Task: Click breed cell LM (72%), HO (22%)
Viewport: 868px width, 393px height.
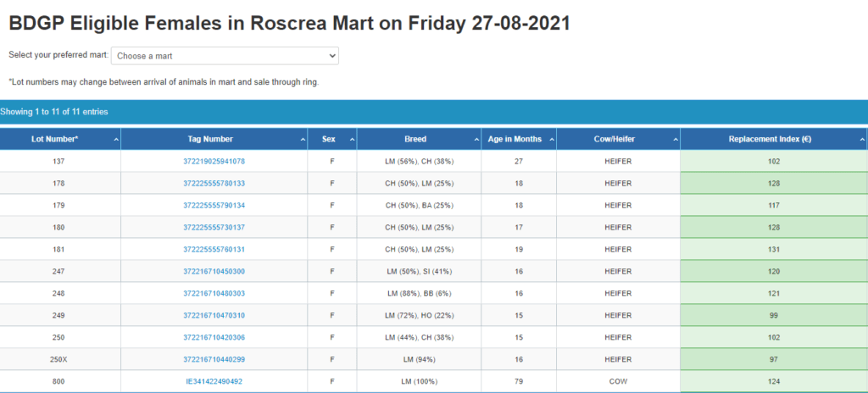Action: pyautogui.click(x=419, y=316)
